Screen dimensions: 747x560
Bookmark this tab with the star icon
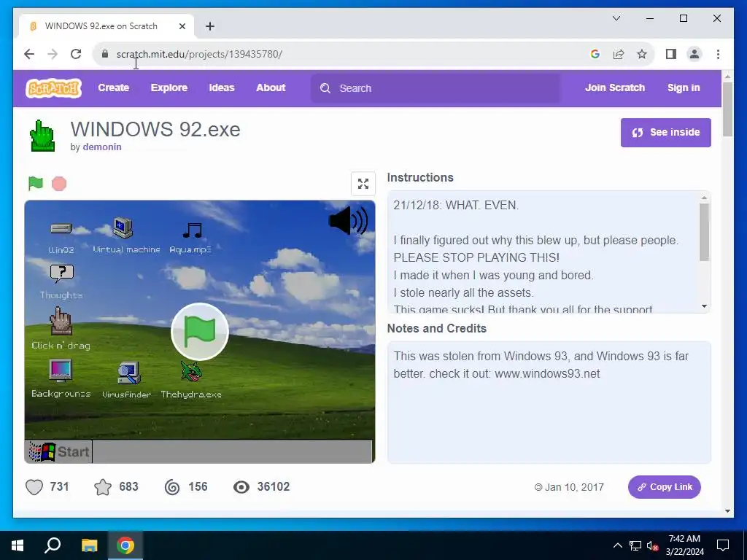642,54
